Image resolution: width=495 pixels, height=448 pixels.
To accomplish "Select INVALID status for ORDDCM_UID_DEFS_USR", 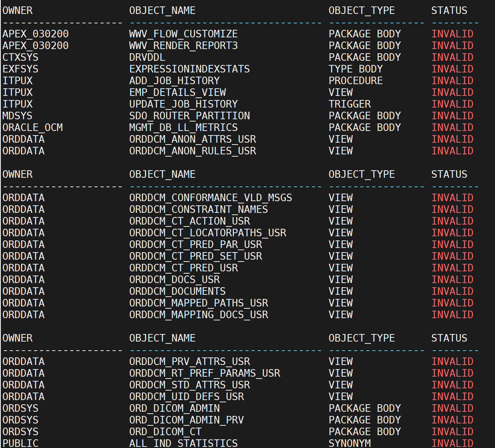I will pos(452,397).
